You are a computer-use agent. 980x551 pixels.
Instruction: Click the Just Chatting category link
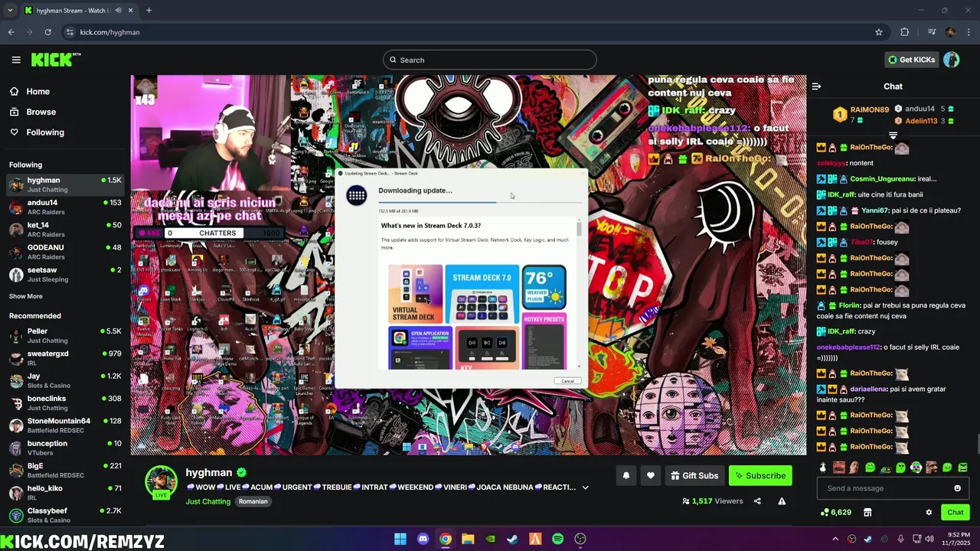coord(207,501)
